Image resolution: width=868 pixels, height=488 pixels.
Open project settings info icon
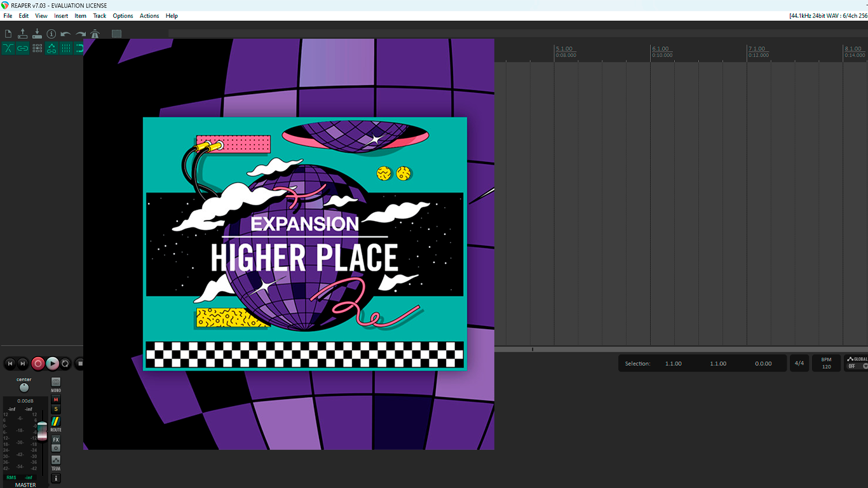[51, 34]
